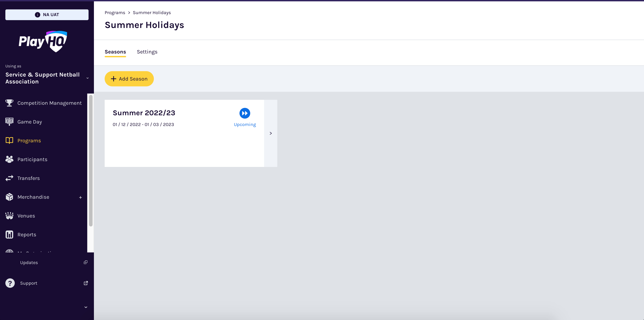
Task: Switch to the Settings tab
Action: [147, 52]
